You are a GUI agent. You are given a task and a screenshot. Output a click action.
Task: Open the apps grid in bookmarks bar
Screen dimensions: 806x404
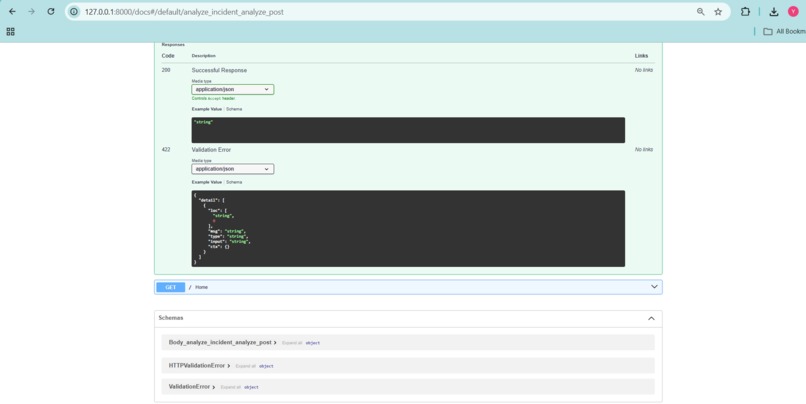(x=10, y=31)
